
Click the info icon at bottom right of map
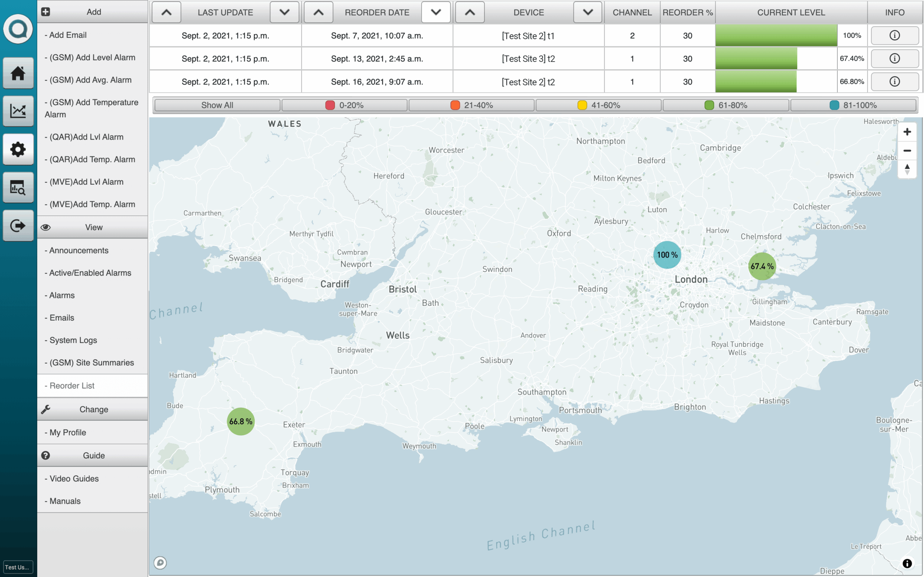908,564
